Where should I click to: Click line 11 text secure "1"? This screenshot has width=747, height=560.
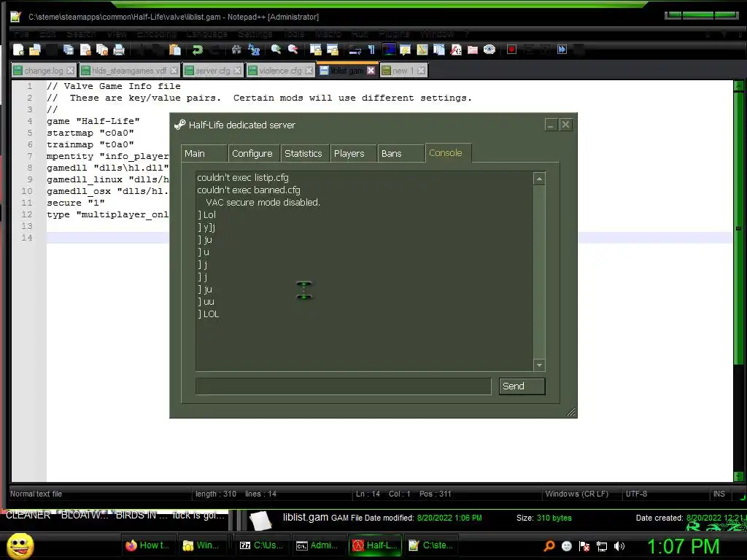pyautogui.click(x=76, y=203)
